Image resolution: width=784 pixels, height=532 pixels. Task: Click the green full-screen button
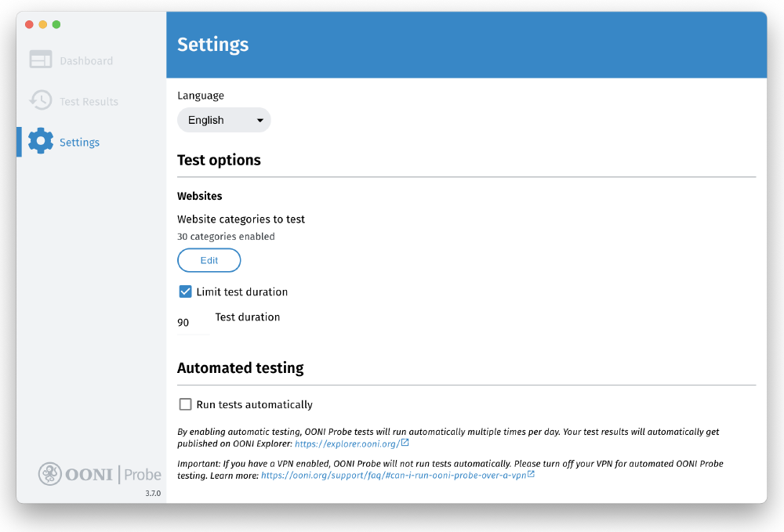[x=56, y=24]
